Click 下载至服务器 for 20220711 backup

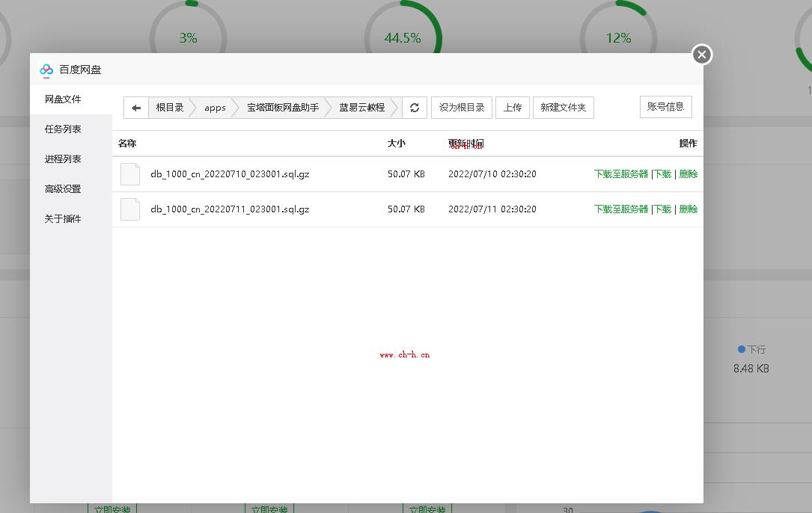pyautogui.click(x=621, y=209)
